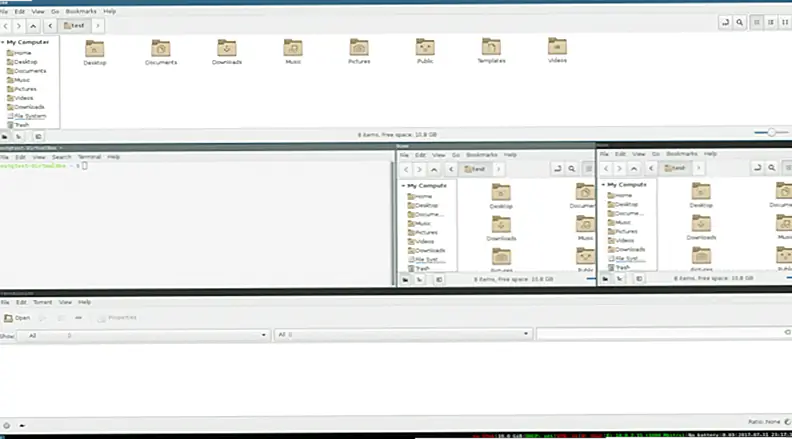Collapse My Computer tree in top sidebar

tap(3, 42)
